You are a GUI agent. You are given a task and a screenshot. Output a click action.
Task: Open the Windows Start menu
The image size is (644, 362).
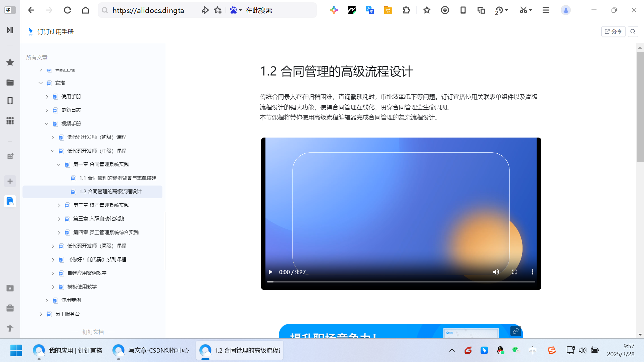(16, 350)
